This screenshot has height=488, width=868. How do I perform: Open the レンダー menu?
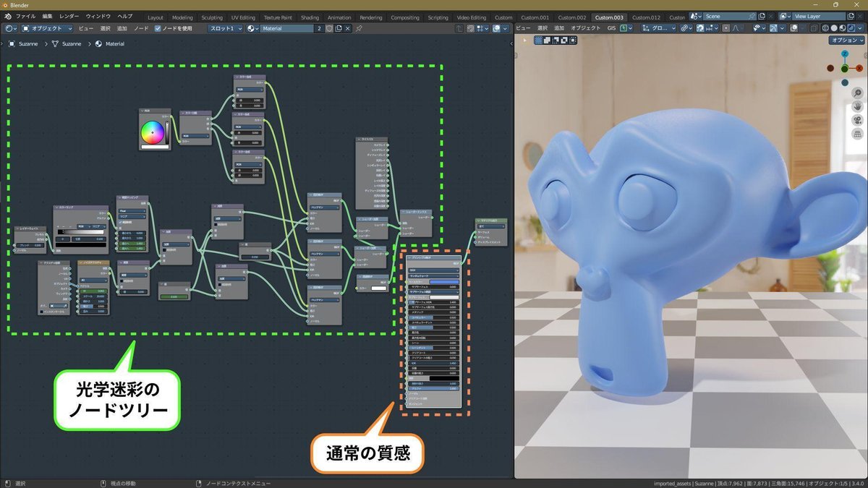point(69,16)
